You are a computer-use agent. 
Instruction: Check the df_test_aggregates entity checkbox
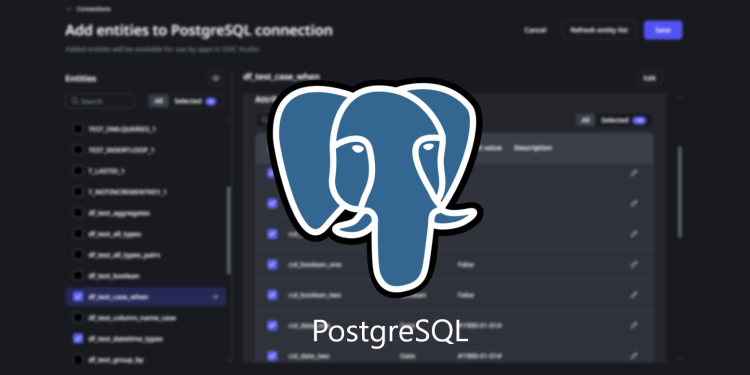click(x=77, y=213)
